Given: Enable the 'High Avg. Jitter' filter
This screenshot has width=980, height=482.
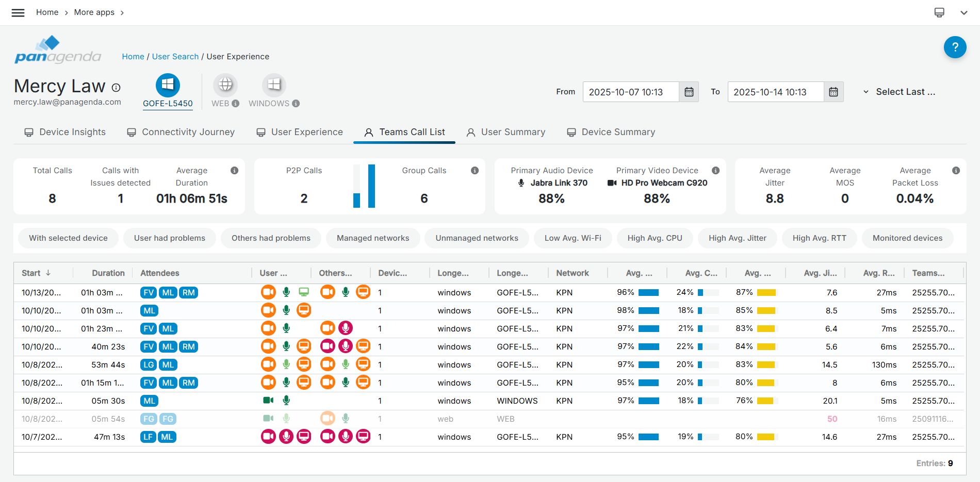Looking at the screenshot, I should point(737,238).
